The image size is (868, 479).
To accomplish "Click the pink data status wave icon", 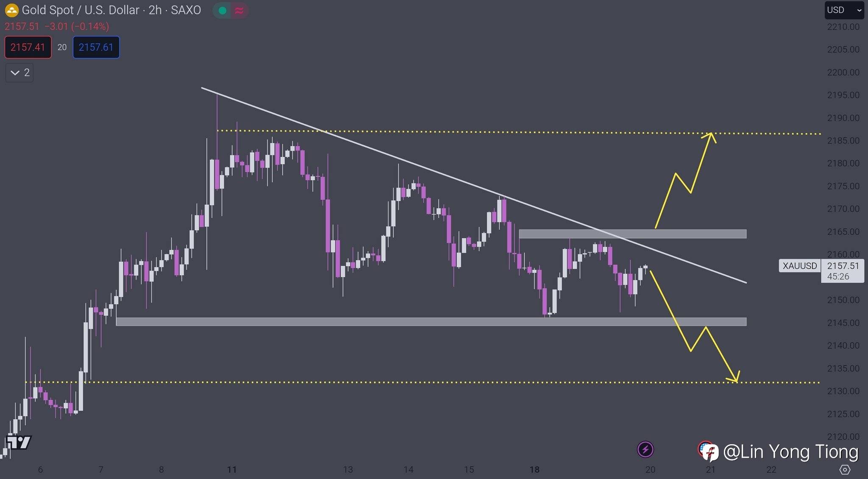I will [239, 11].
